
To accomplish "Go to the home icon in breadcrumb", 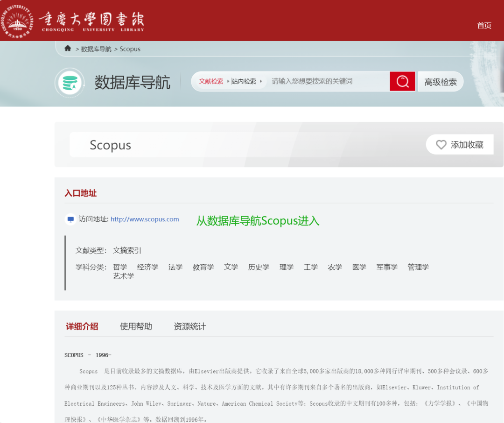I will (x=68, y=48).
